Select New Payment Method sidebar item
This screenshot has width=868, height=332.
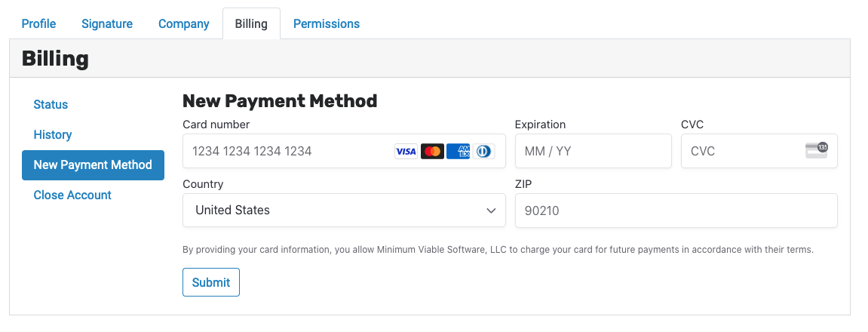[93, 165]
